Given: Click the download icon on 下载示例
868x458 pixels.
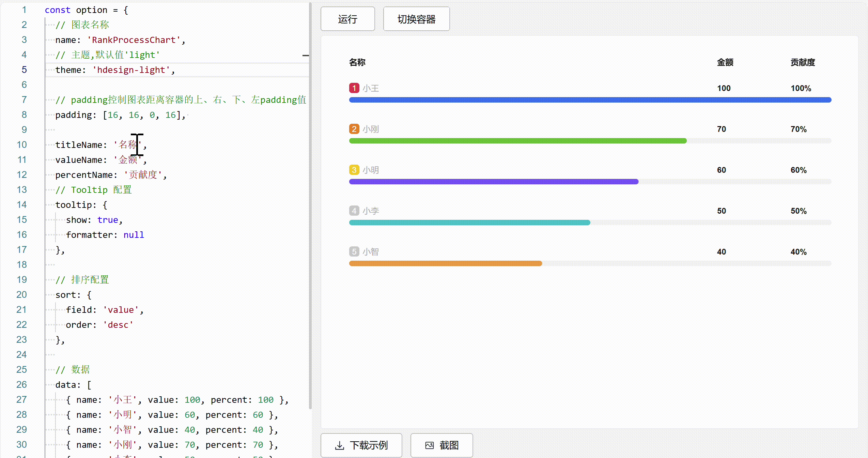Looking at the screenshot, I should coord(339,445).
